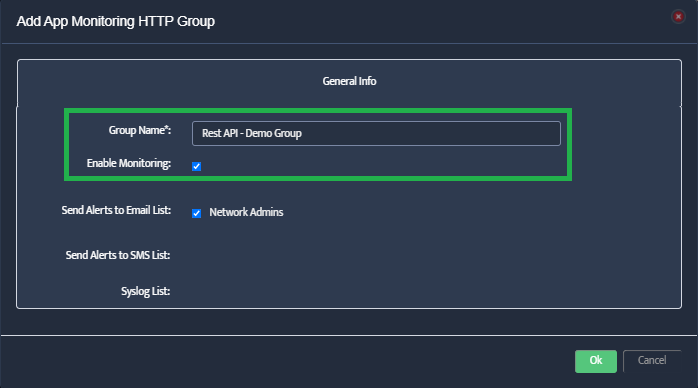The height and width of the screenshot is (388, 698).
Task: Select the General Info section header
Action: coord(349,81)
